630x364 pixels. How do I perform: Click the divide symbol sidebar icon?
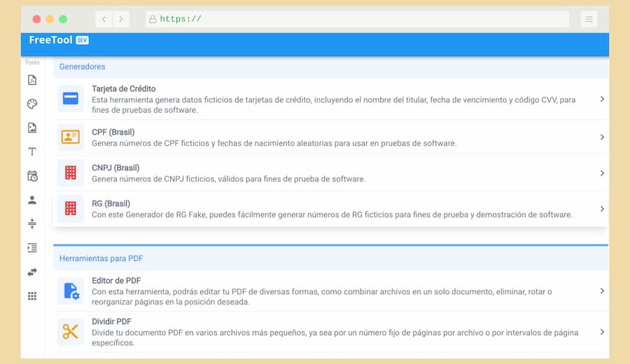(32, 224)
